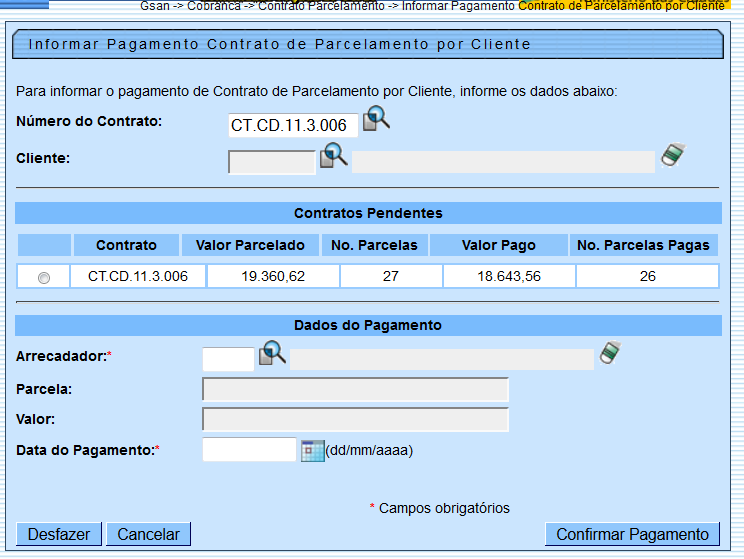
Task: Click the Valor field
Action: click(x=355, y=419)
